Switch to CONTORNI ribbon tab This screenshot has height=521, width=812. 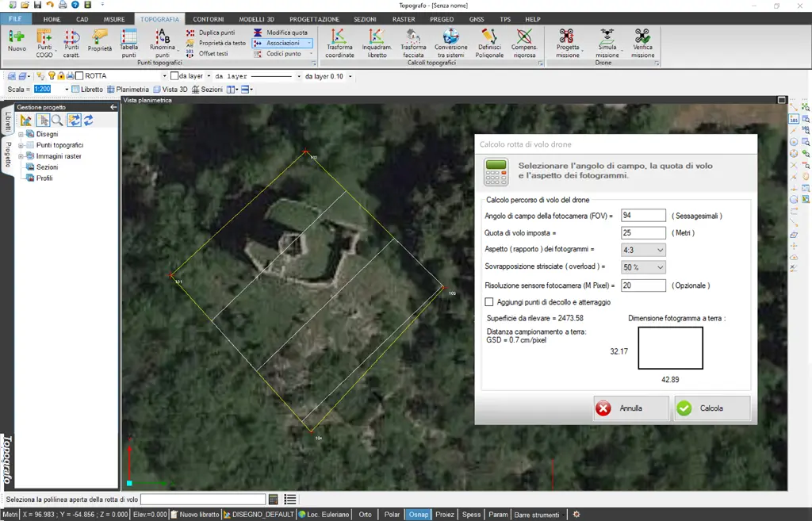[209, 19]
